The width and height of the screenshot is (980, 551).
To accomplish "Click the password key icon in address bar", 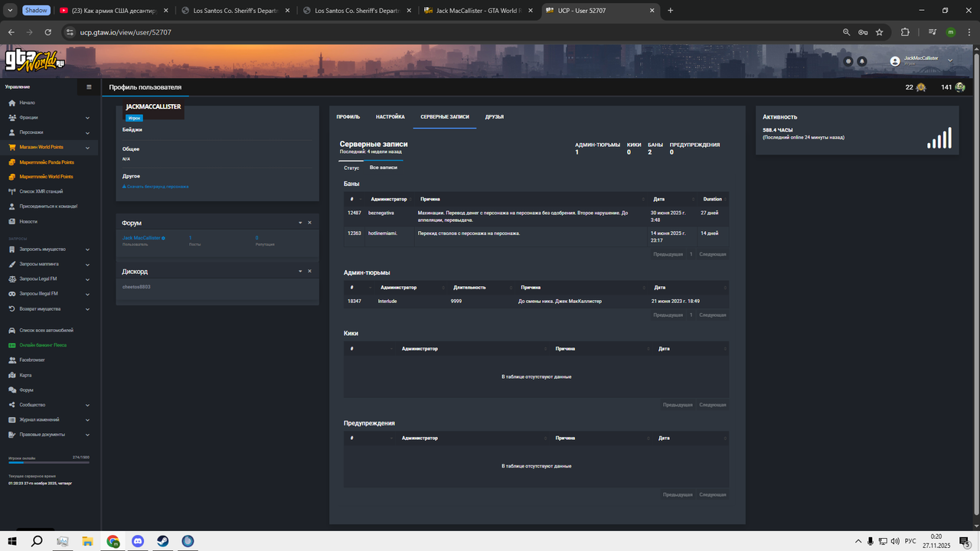I will click(863, 32).
